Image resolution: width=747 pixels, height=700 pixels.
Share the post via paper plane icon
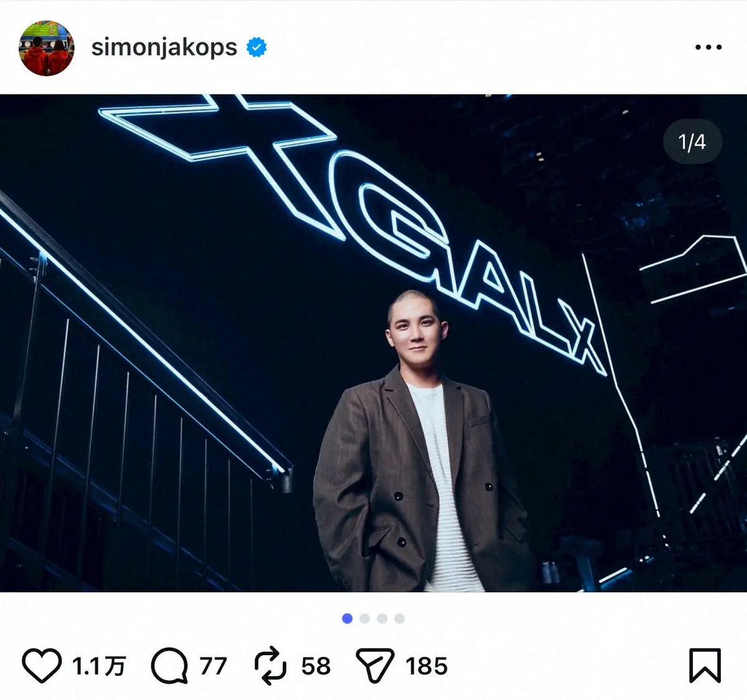[x=375, y=666]
